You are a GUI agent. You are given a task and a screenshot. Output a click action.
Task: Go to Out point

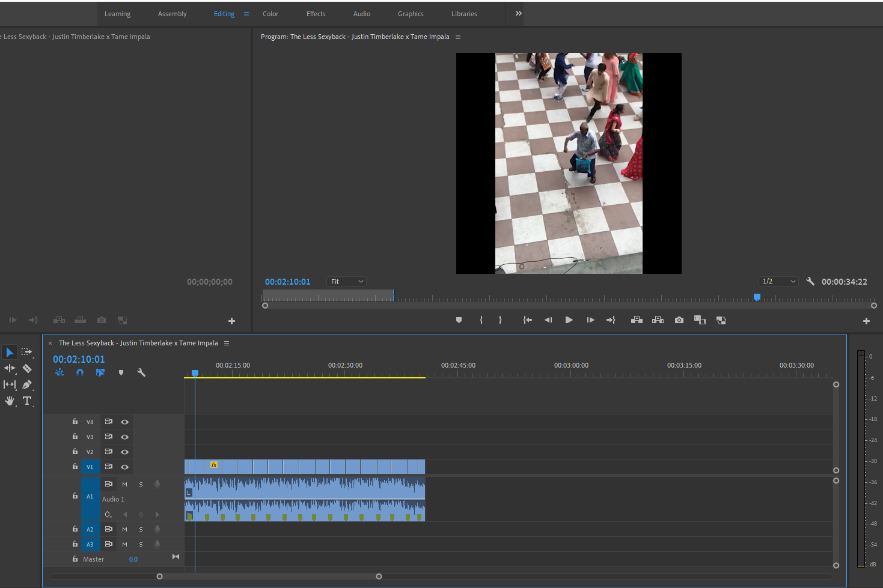tap(611, 320)
